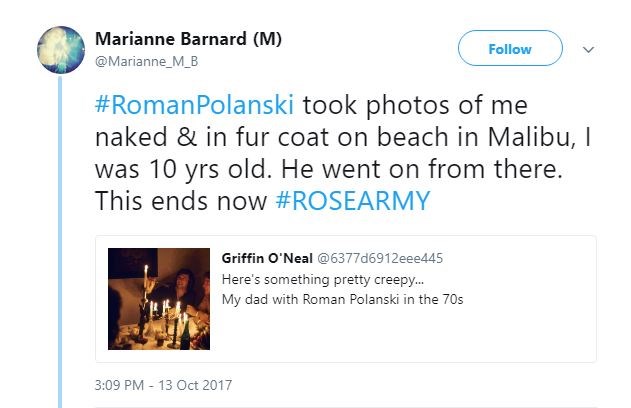Click Griffin O'Neal's name in quoted tweet
Viewport: 631px width, 408px height.
coord(266,259)
